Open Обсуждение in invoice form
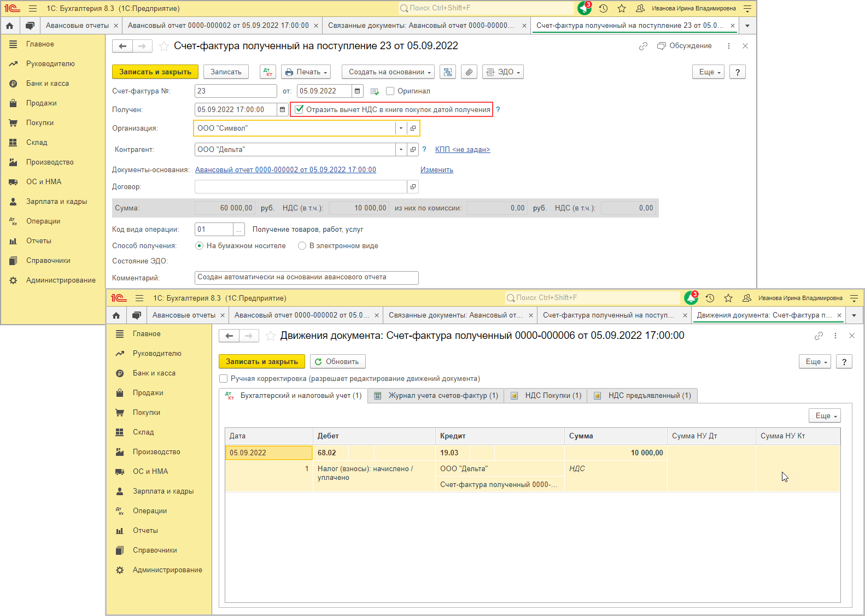The height and width of the screenshot is (616, 865). (685, 46)
